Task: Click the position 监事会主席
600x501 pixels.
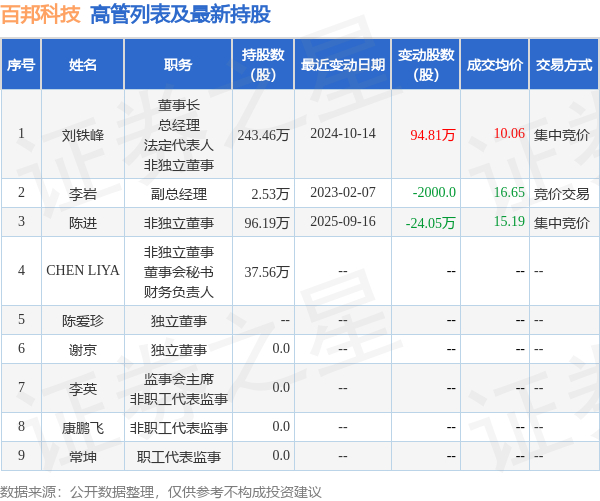Action: point(179,379)
